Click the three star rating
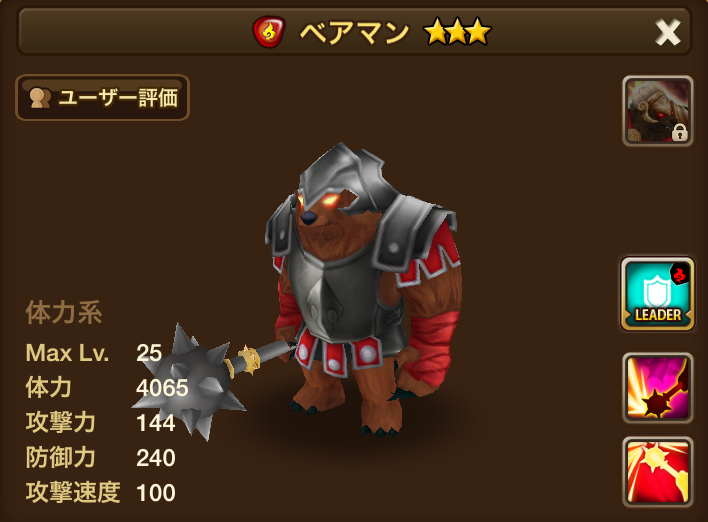Viewport: 708px width, 522px height. tap(457, 32)
